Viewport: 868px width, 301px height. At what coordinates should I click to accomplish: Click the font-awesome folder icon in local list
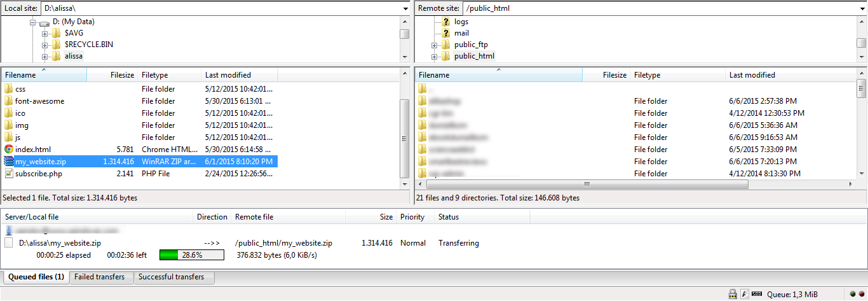(9, 101)
